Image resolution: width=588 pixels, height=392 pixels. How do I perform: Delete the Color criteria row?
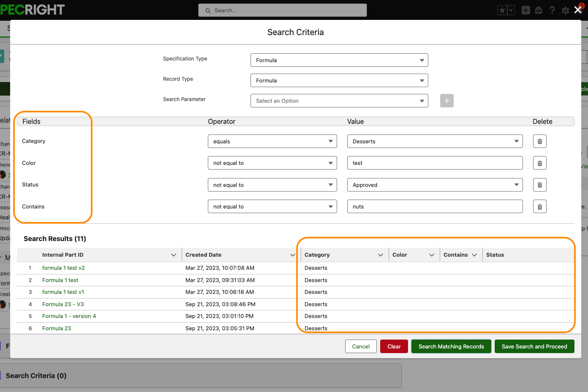pyautogui.click(x=539, y=163)
